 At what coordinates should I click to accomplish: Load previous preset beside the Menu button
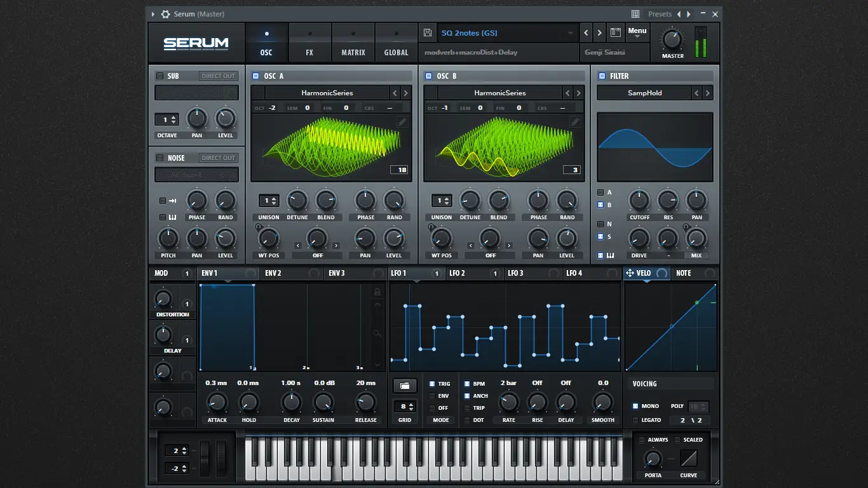pos(586,33)
